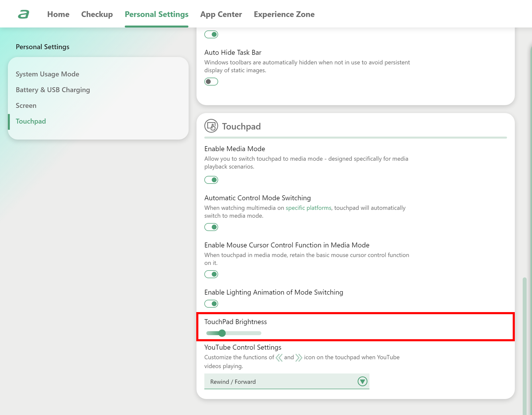The image size is (532, 415).
Task: Turn off Lighting Animation of Mode Switching
Action: tap(211, 304)
